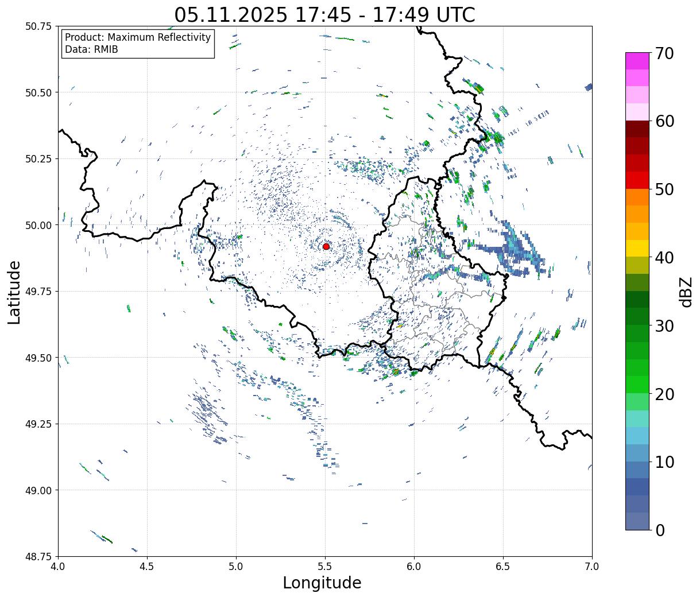Image resolution: width=700 pixels, height=597 pixels.
Task: Click the red radar location marker
Action: [326, 246]
